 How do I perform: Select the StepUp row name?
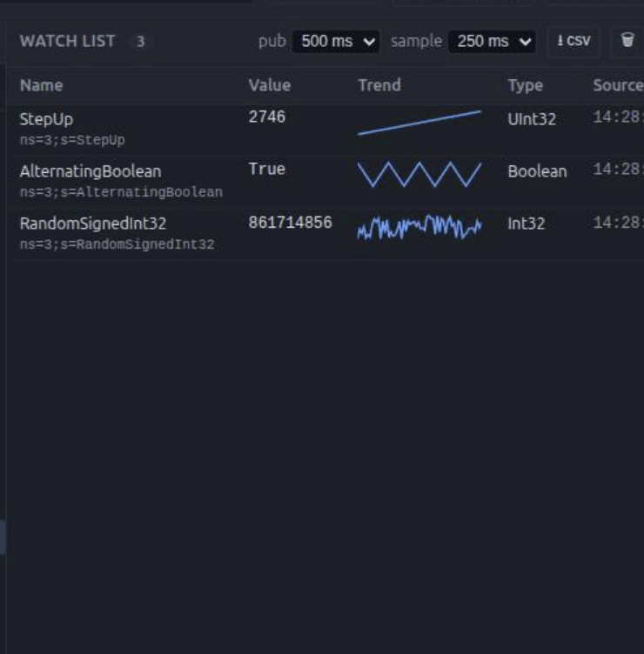[46, 119]
